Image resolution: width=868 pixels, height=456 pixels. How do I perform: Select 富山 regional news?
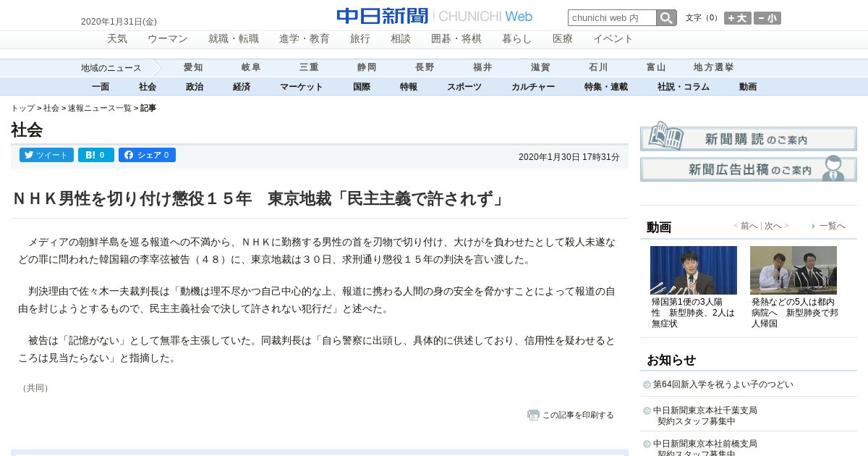[656, 67]
